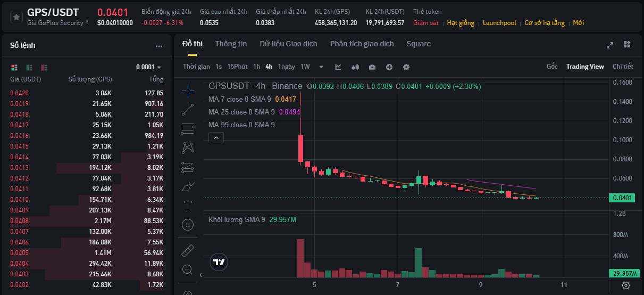Open price axis settings gear
The image size is (644, 295).
[625, 285]
